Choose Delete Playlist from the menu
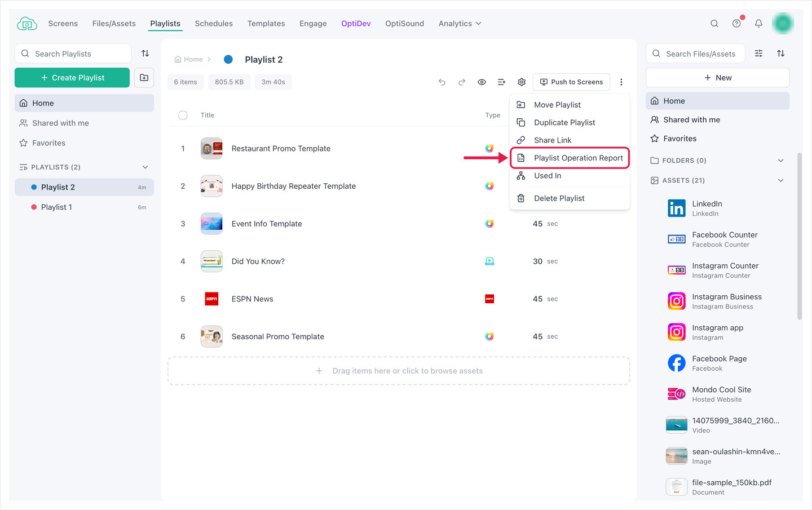 pyautogui.click(x=570, y=198)
